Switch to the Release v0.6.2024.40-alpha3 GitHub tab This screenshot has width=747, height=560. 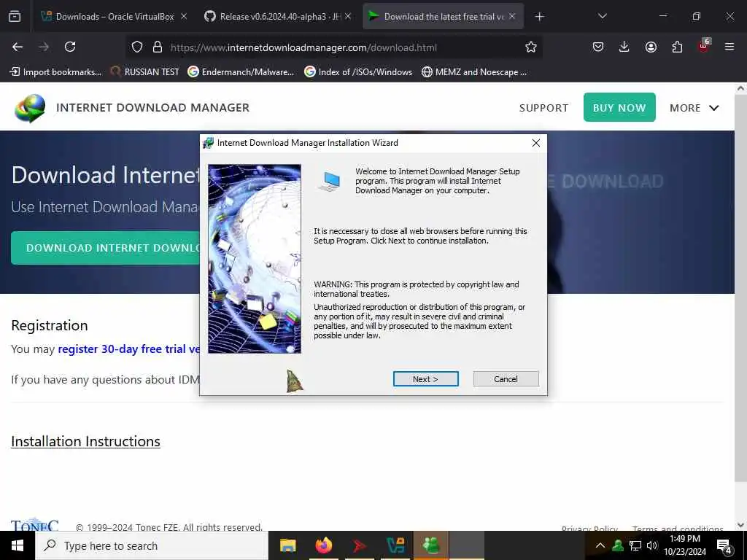click(x=278, y=16)
